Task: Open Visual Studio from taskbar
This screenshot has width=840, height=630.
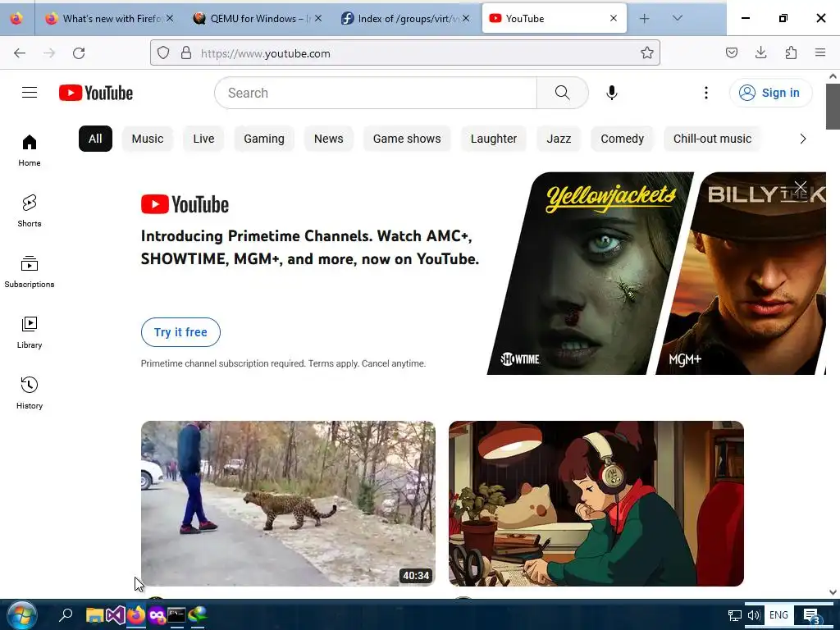Action: 115,615
